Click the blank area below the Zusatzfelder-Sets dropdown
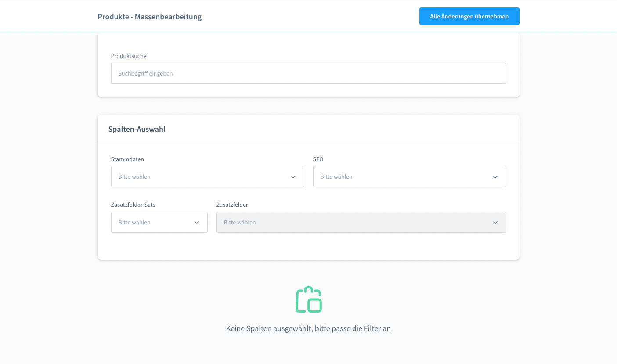This screenshot has height=364, width=617. click(159, 246)
